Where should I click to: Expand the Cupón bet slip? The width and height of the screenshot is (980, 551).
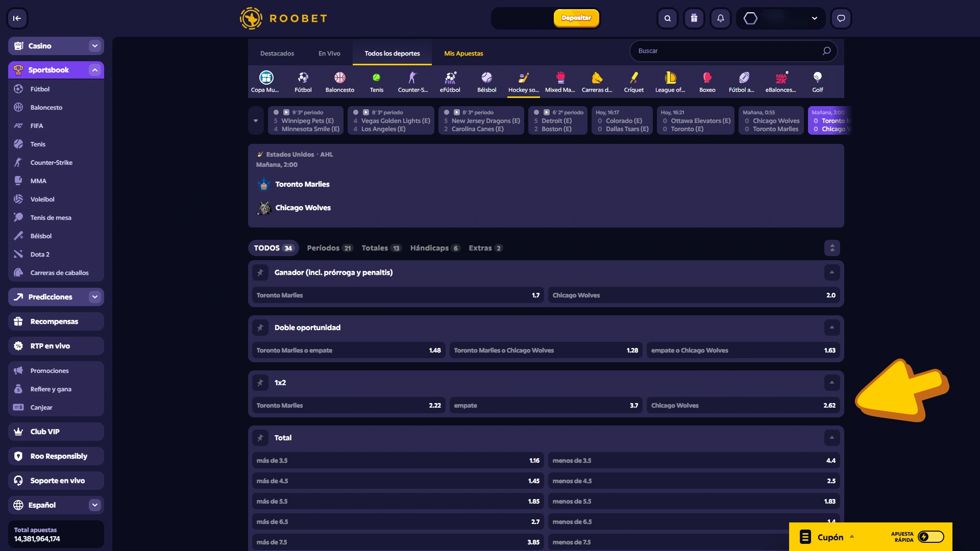827,537
